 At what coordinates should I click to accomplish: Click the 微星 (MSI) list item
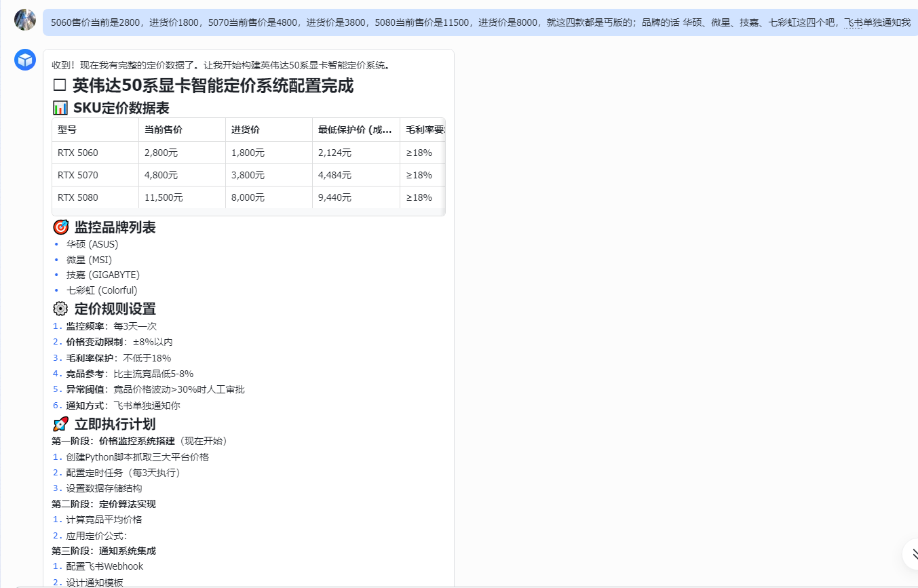pyautogui.click(x=89, y=260)
